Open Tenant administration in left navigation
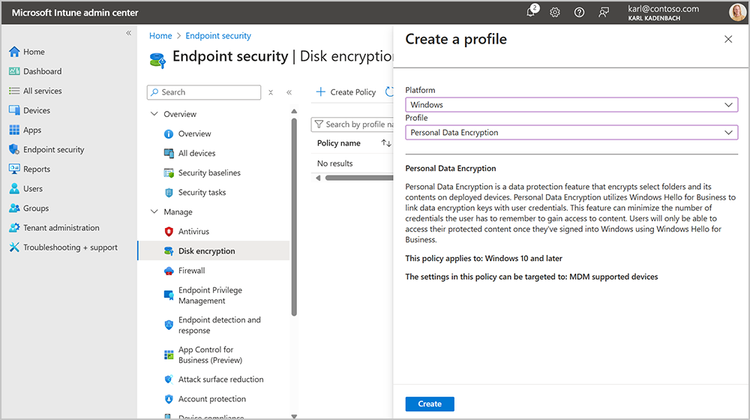This screenshot has height=420, width=750. pyautogui.click(x=61, y=227)
